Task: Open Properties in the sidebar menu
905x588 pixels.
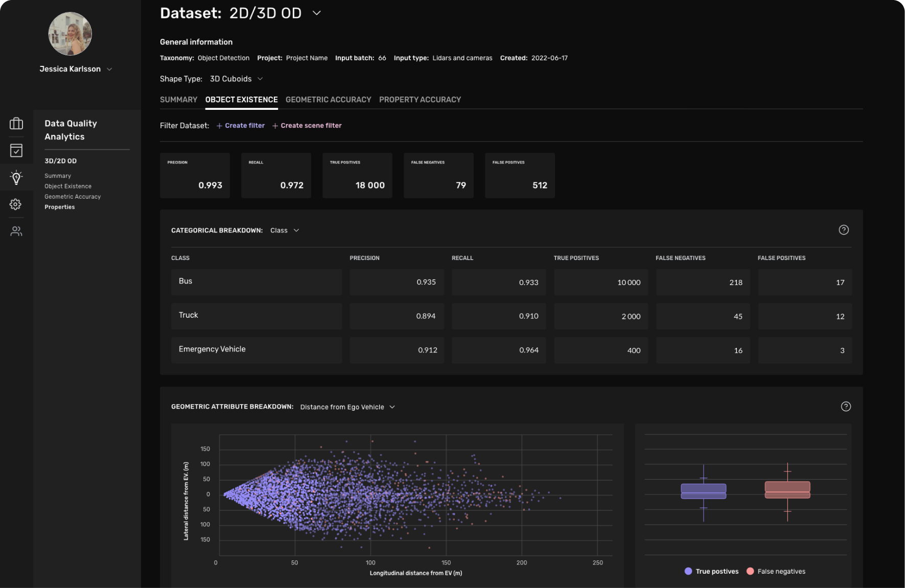Action: point(60,207)
